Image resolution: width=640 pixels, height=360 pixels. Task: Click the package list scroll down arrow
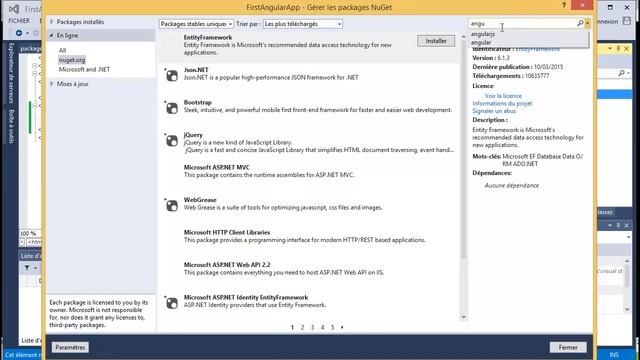pos(463,317)
